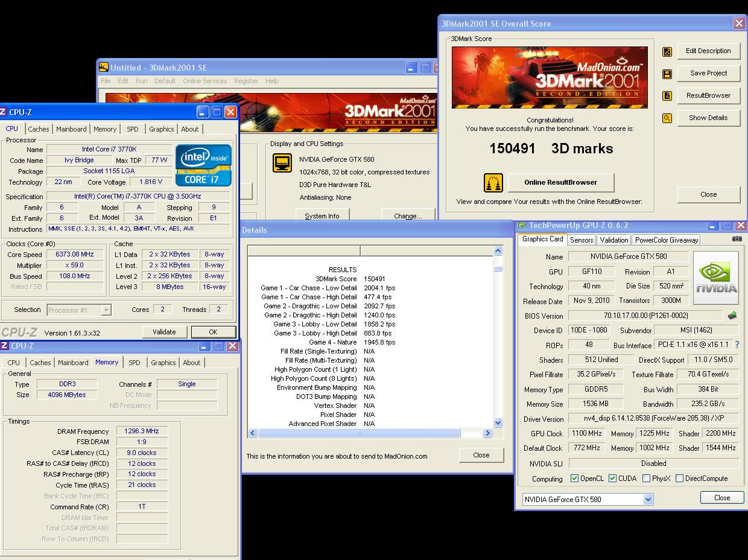This screenshot has height=560, width=748.
Task: Click the 3DMark2001 banner image in score dialog
Action: click(x=550, y=77)
